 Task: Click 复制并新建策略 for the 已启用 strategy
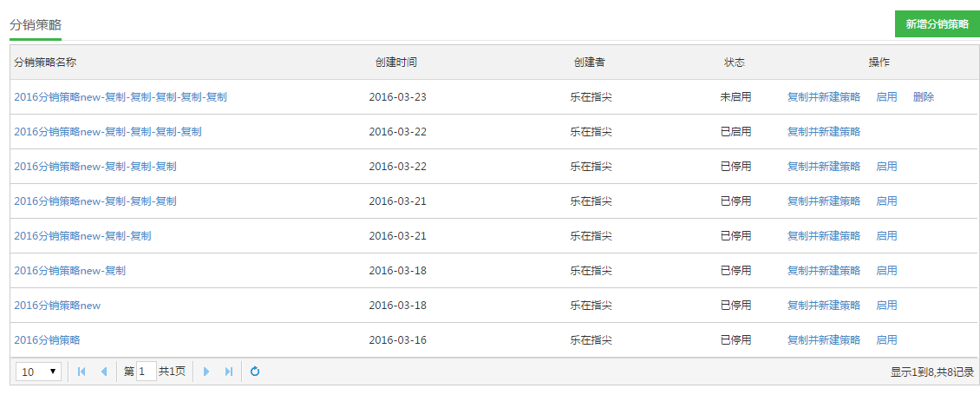coord(824,132)
